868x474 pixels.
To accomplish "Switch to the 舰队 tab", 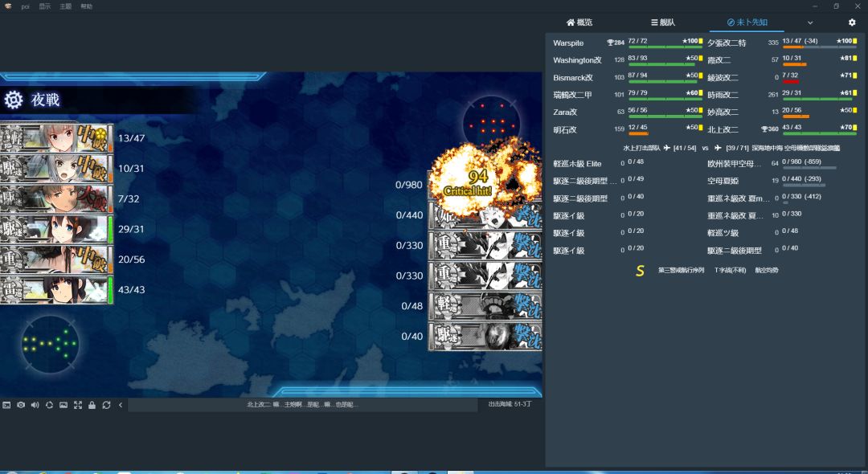I will 662,22.
